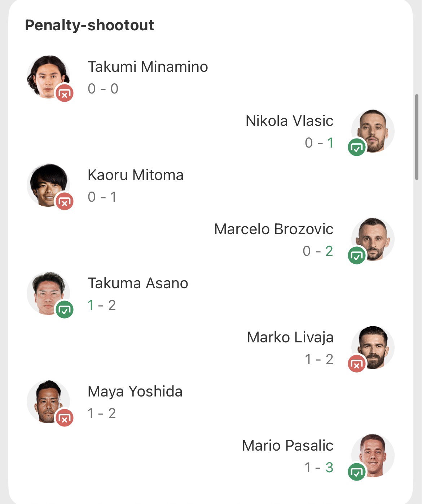Image resolution: width=422 pixels, height=504 pixels.
Task: Open Nikola Vlasic's player photo
Action: [373, 131]
